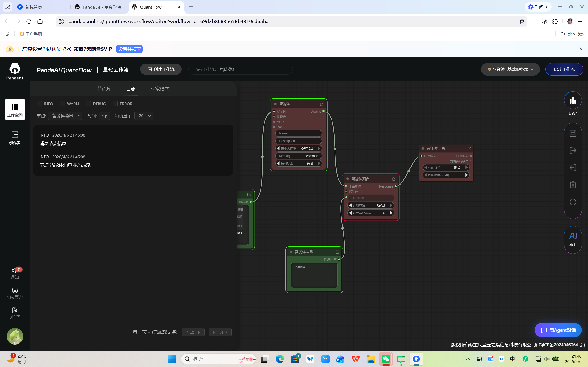Viewport: 588px width, 367px height.
Task: Open the AI assistant helper
Action: point(573,239)
